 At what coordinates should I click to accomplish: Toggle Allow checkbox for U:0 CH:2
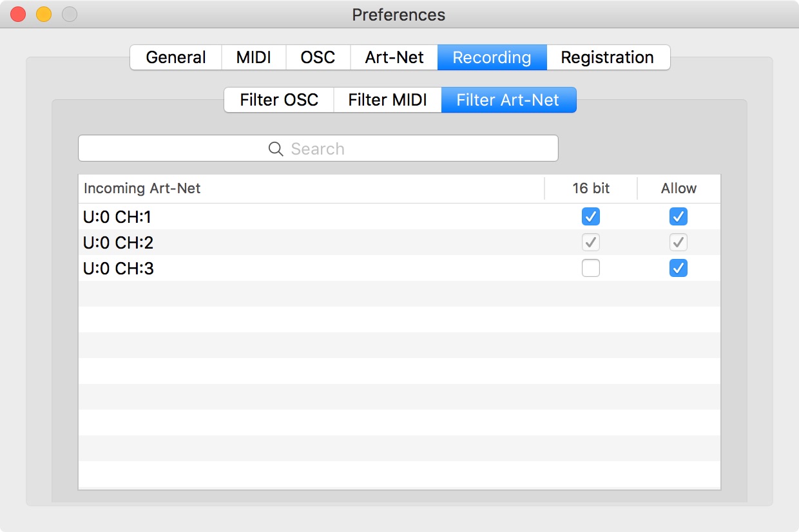[679, 242]
